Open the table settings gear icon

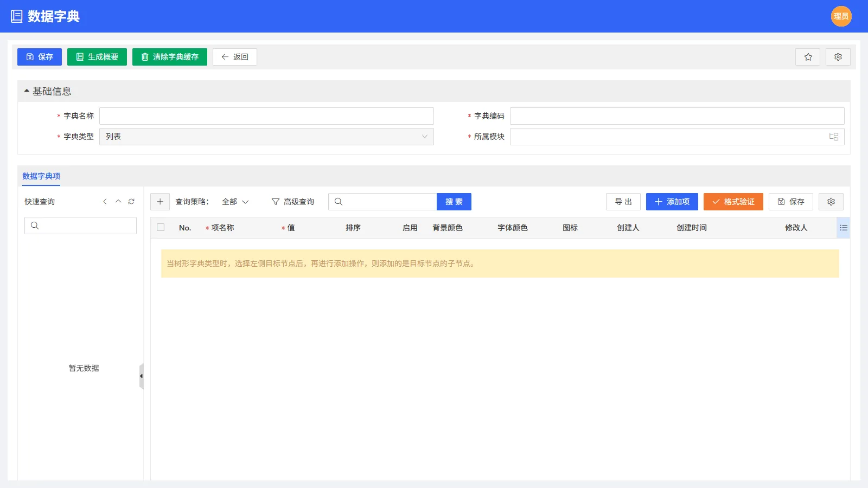tap(831, 202)
